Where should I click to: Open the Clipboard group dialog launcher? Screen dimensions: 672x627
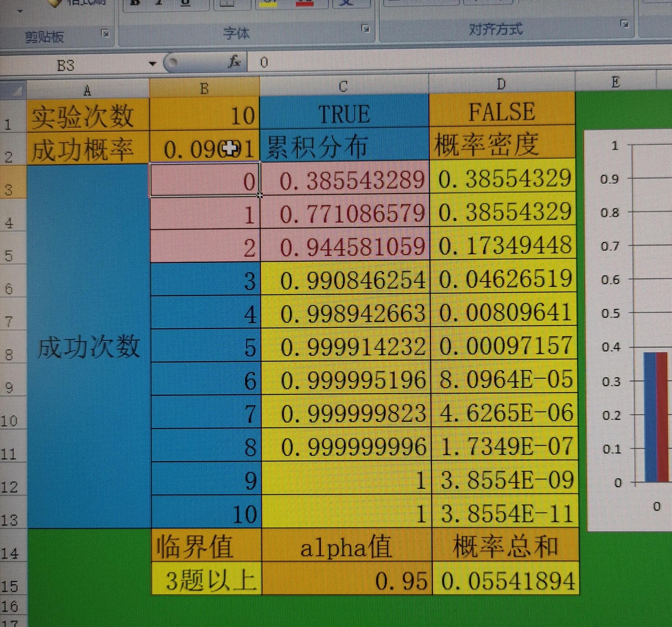click(x=105, y=33)
